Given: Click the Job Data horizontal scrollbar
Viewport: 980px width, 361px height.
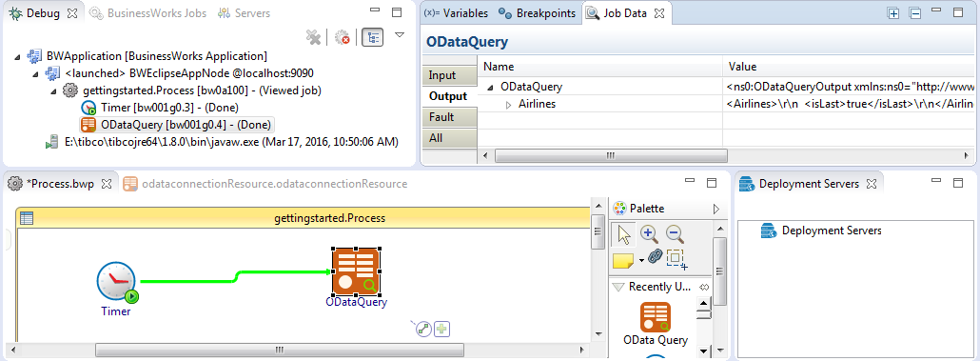Looking at the screenshot, I should point(610,155).
